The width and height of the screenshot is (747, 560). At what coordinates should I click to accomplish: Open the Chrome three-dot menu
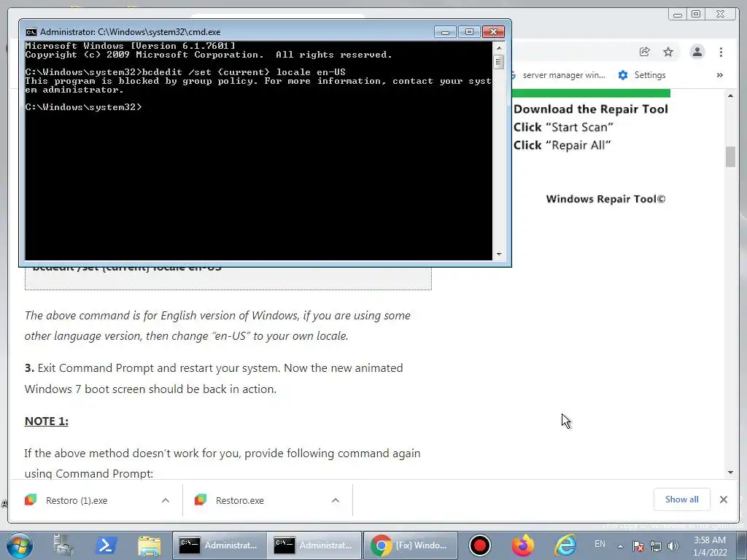(x=721, y=52)
